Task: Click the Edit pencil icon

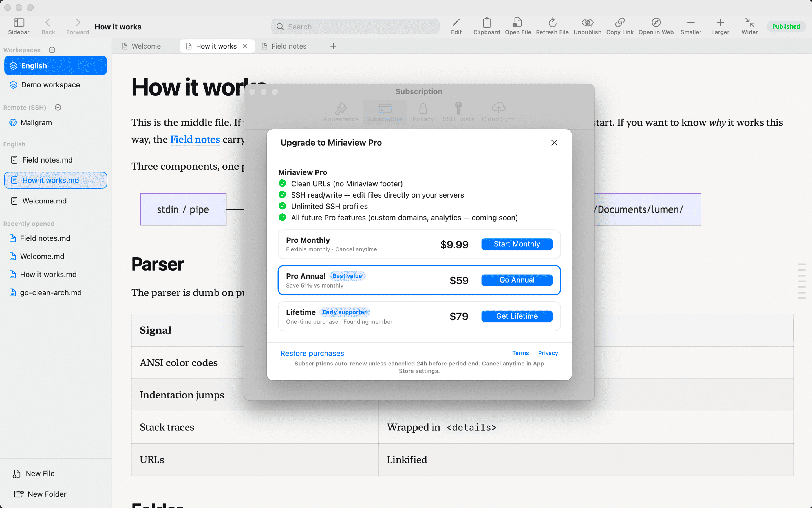Action: pyautogui.click(x=456, y=23)
